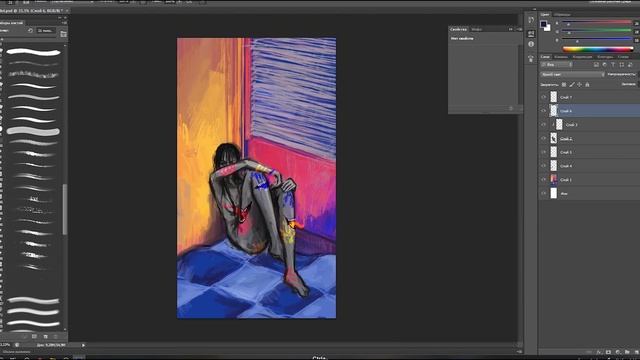Click the painting canvas artwork

pyautogui.click(x=256, y=178)
